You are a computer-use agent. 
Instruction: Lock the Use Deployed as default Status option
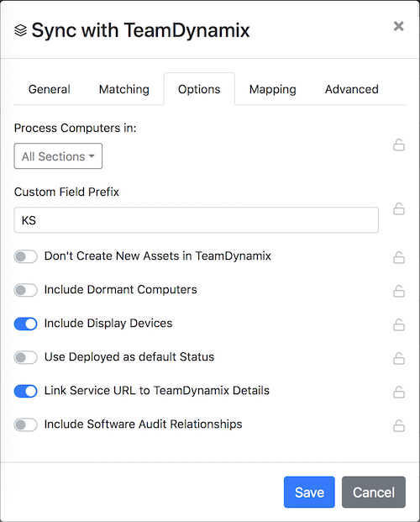(x=399, y=358)
